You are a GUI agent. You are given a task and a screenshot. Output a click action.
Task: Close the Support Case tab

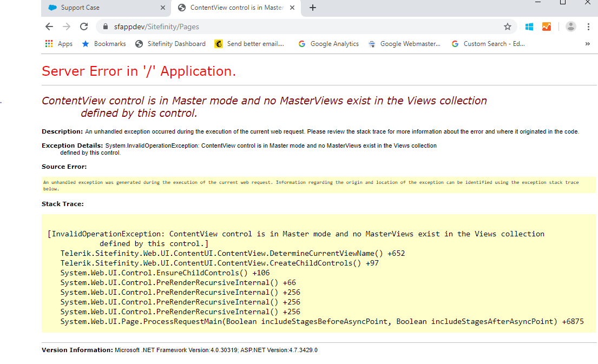[163, 8]
